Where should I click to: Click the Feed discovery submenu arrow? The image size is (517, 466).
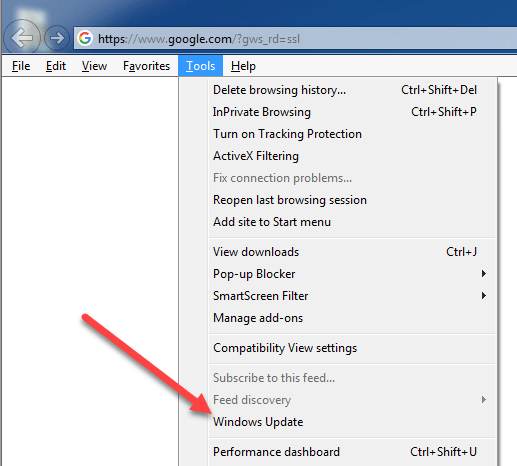[484, 400]
